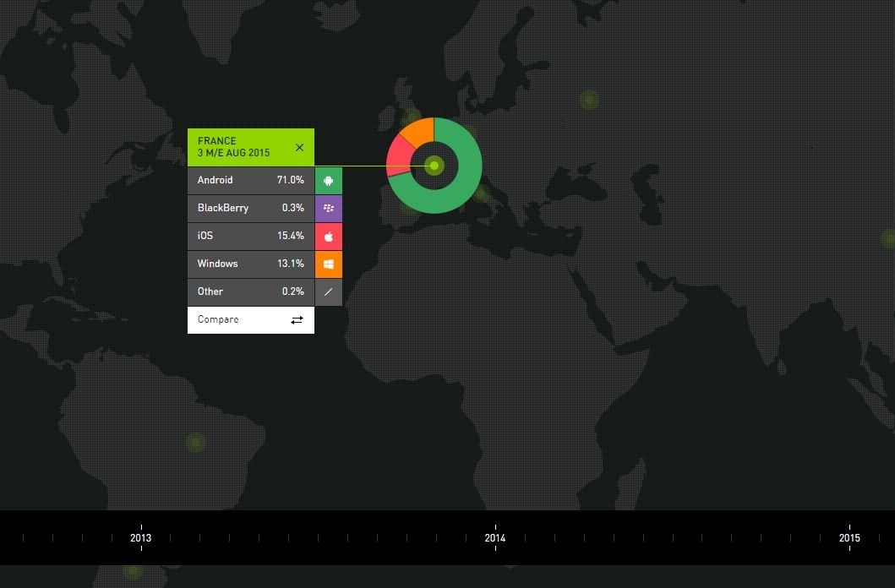The image size is (895, 588).
Task: Click the France marker dot at donut center
Action: (434, 166)
